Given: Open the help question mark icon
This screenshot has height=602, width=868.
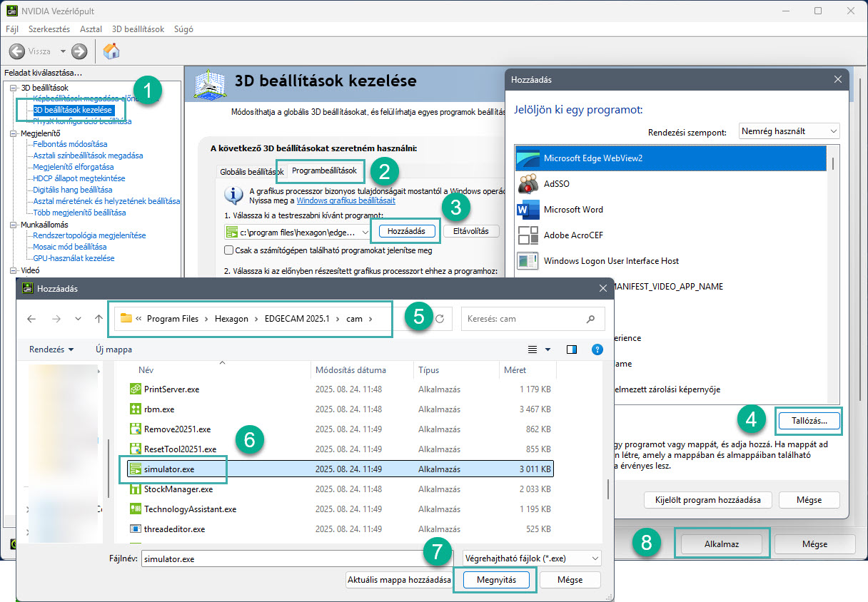Looking at the screenshot, I should click(597, 350).
